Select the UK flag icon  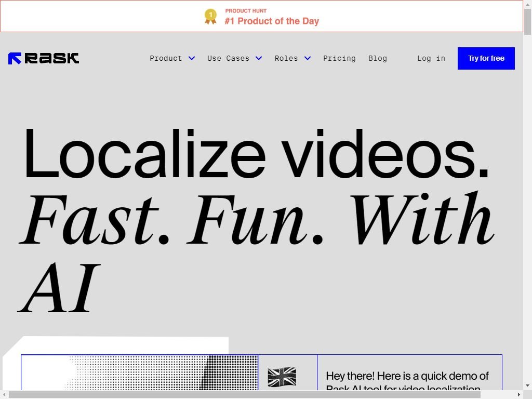coord(282,377)
